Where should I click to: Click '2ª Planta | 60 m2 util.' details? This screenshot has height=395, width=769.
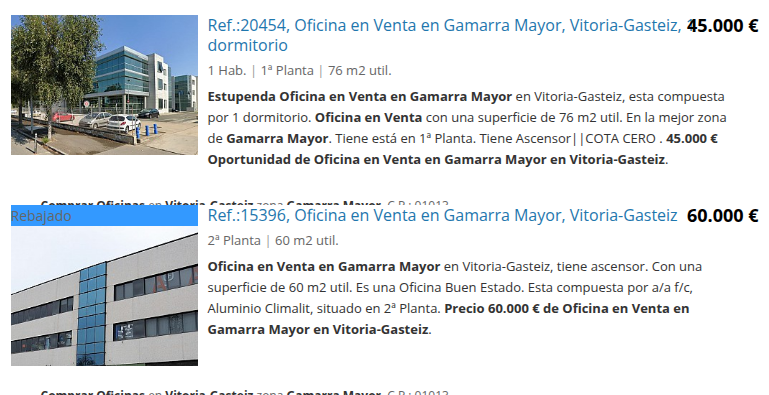273,240
